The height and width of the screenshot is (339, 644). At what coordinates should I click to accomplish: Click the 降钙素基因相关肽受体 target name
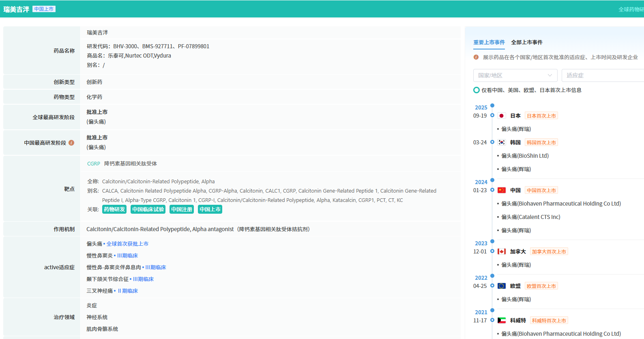coord(131,164)
